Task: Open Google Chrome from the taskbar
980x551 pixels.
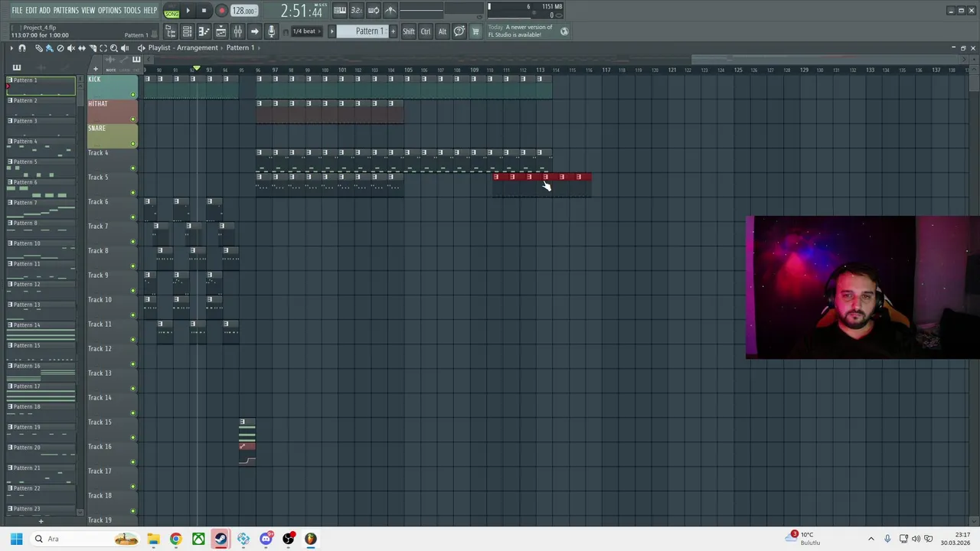Action: pos(175,539)
